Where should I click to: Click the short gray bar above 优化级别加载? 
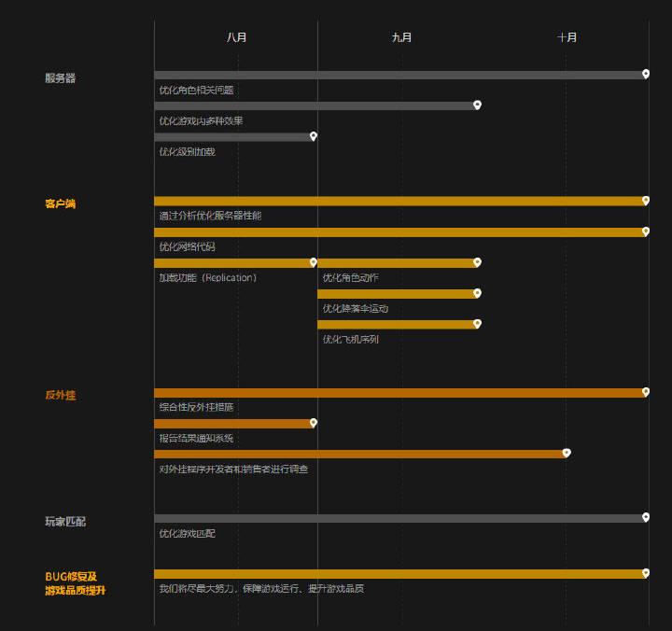click(x=233, y=137)
